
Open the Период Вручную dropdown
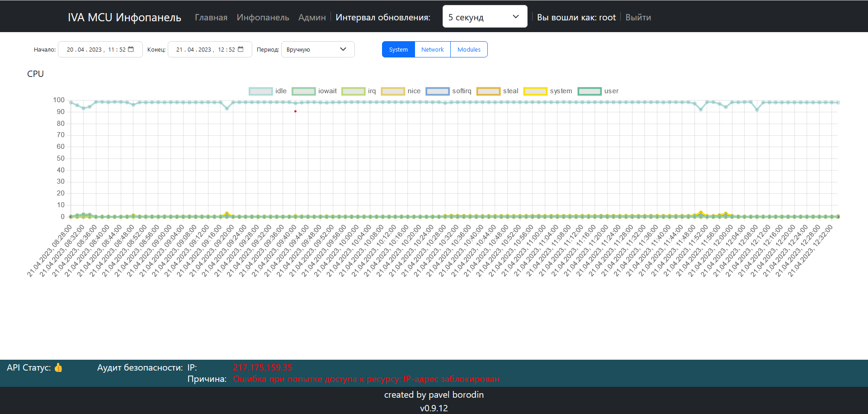coord(318,49)
